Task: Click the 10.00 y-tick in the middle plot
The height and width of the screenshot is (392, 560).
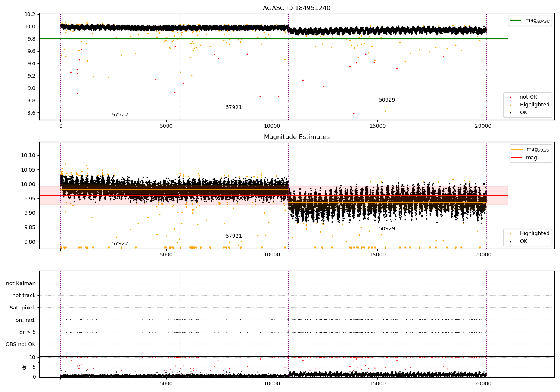Action: (x=28, y=184)
